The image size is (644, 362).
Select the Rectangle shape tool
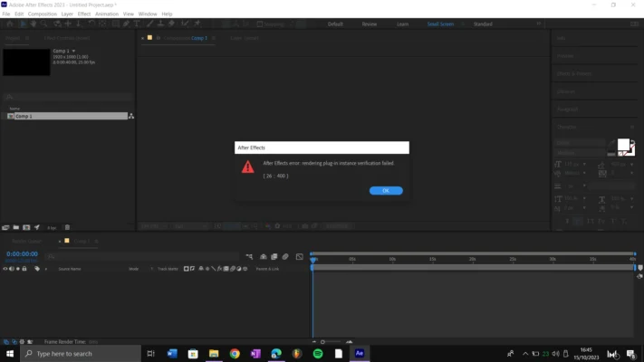point(116,24)
